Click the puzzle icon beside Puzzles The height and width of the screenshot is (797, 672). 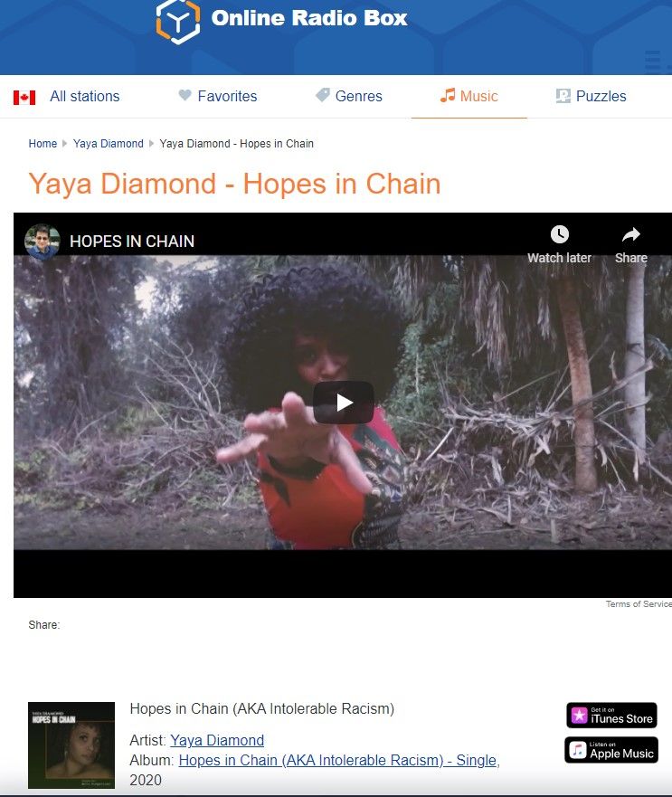pos(563,96)
